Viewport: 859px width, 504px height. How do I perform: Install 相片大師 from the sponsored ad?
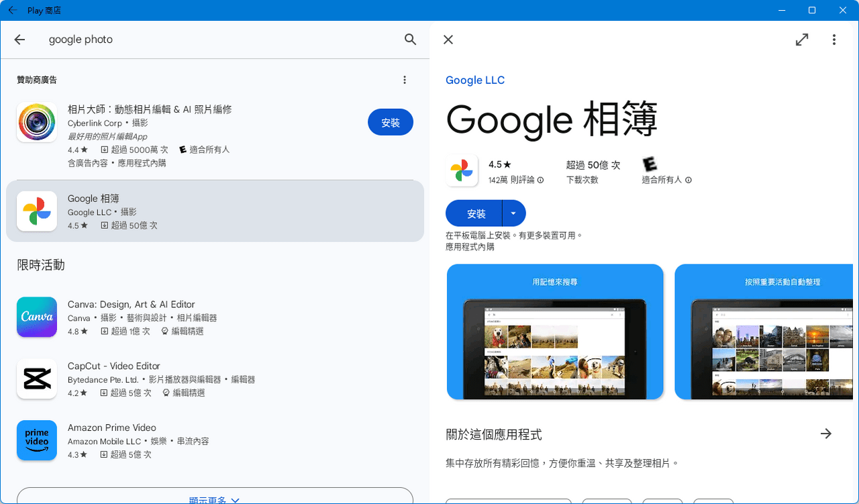(x=391, y=122)
